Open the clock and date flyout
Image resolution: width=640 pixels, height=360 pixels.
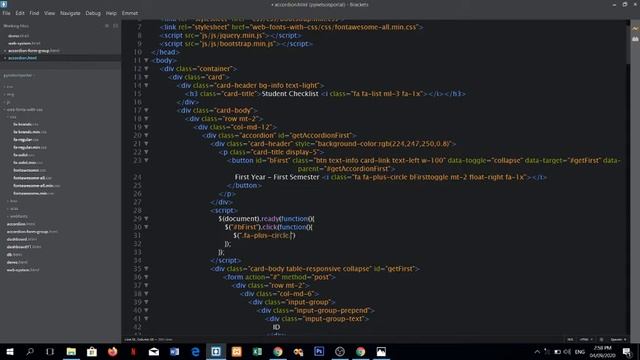pyautogui.click(x=602, y=351)
